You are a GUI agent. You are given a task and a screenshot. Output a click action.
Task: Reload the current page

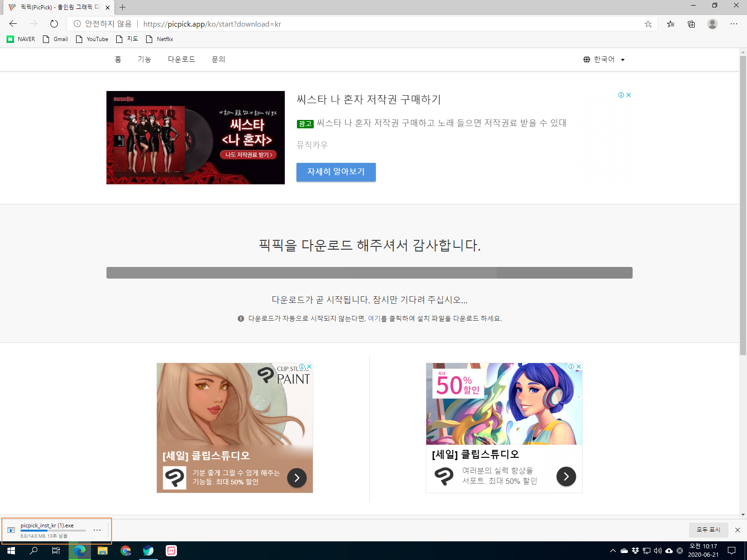pos(54,24)
